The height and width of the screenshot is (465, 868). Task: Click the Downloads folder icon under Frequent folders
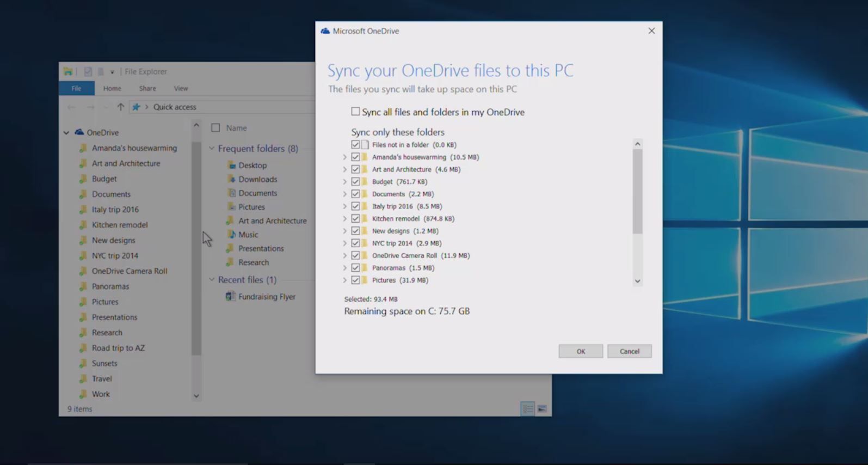coord(231,179)
